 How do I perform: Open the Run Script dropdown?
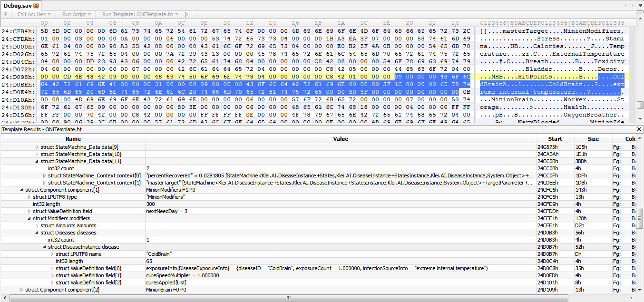77,15
